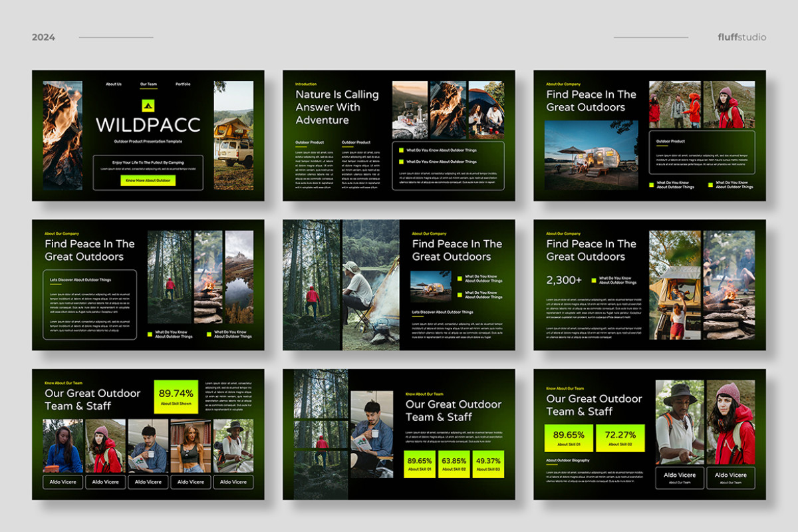
Task: Click the "fluffstudio" logo in top-right corner
Action: click(x=741, y=37)
